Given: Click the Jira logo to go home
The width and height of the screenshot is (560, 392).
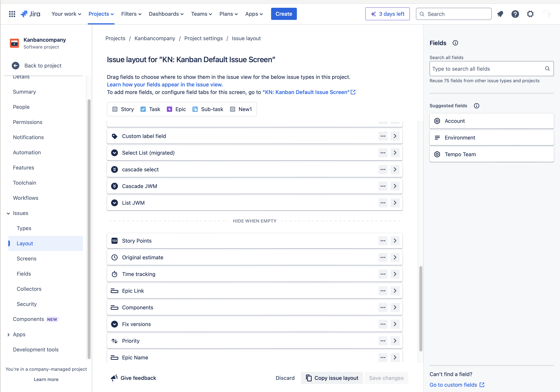Looking at the screenshot, I should [30, 14].
